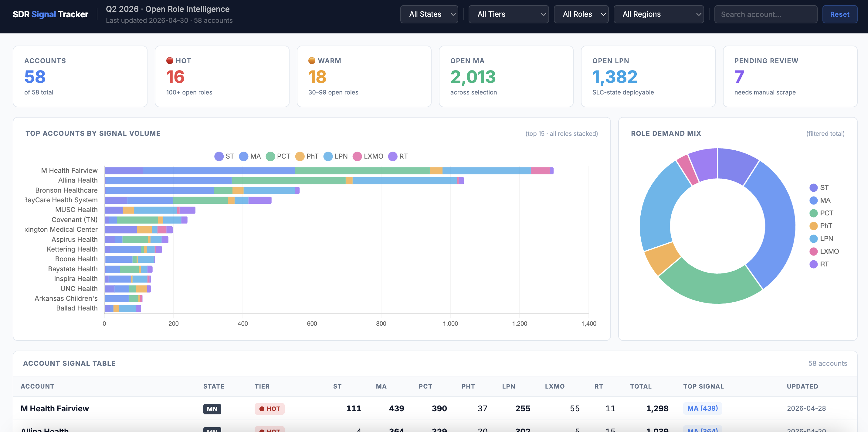Toggle LXMO in donut chart legend
The width and height of the screenshot is (868, 432).
(824, 252)
